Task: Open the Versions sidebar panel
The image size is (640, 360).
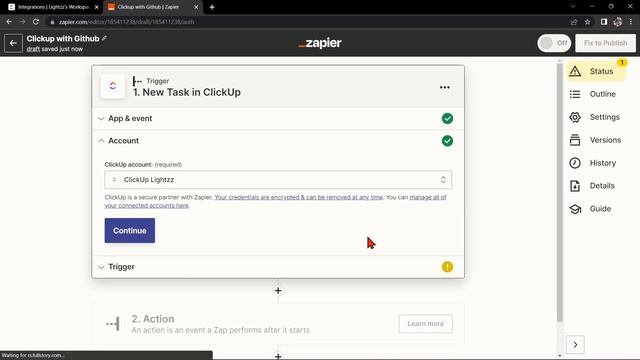Action: [x=595, y=140]
